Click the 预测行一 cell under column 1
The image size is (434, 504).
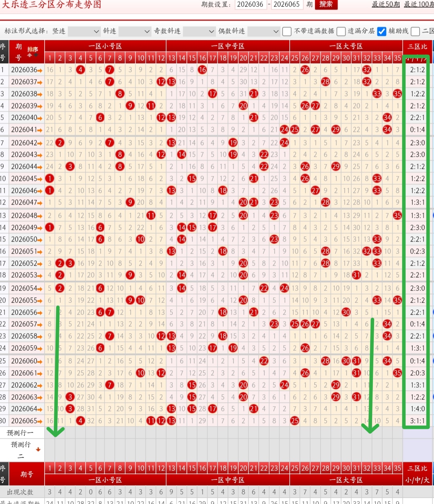click(x=50, y=433)
